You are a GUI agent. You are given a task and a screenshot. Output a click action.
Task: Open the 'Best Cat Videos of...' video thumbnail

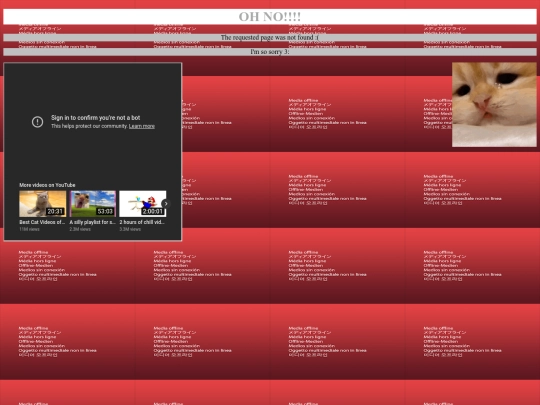pos(43,204)
